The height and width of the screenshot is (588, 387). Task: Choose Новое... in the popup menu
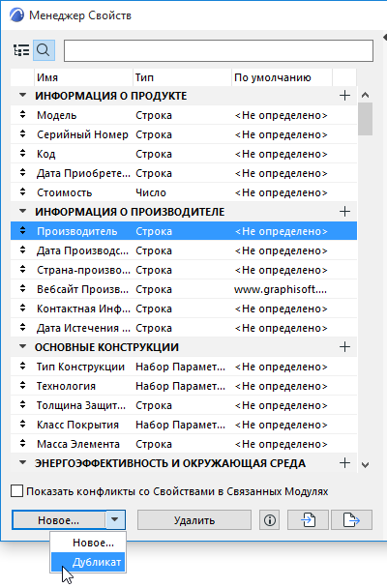[x=88, y=543]
